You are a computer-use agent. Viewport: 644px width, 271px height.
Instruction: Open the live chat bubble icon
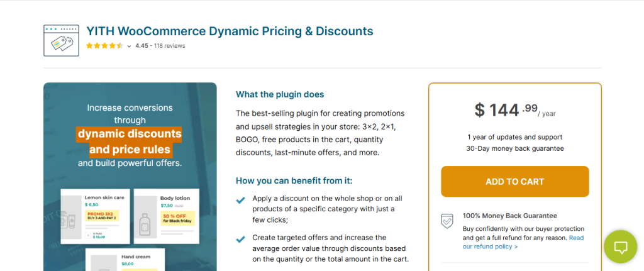point(621,246)
